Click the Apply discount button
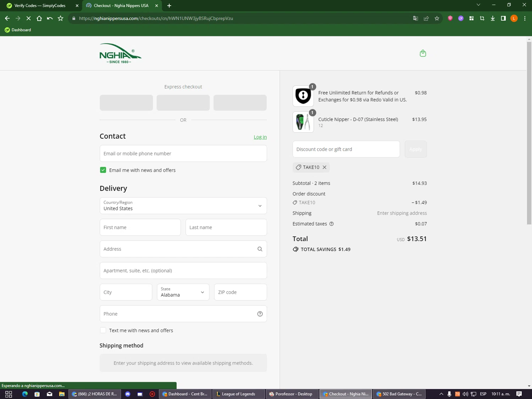This screenshot has height=399, width=532. click(x=416, y=149)
